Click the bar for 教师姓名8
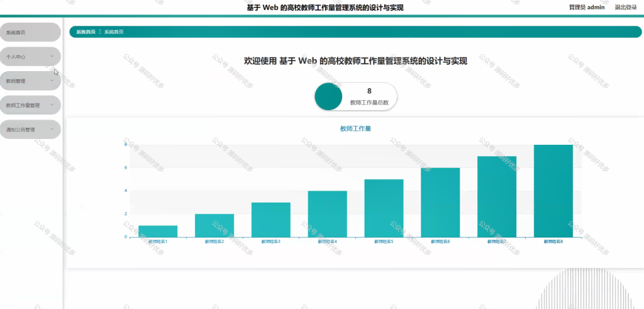 (x=553, y=191)
